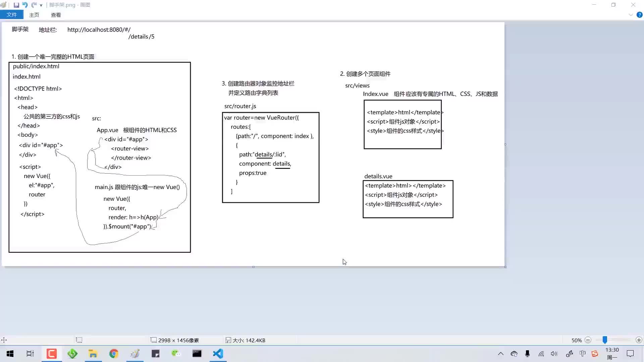Click the Paint taskbar icon
Screen dimensions: 644x362
click(135, 354)
